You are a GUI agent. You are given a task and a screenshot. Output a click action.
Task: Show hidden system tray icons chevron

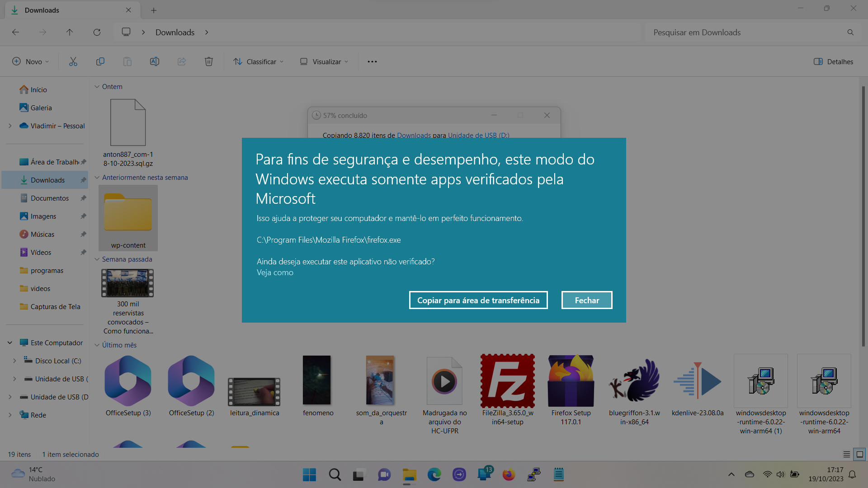(731, 474)
